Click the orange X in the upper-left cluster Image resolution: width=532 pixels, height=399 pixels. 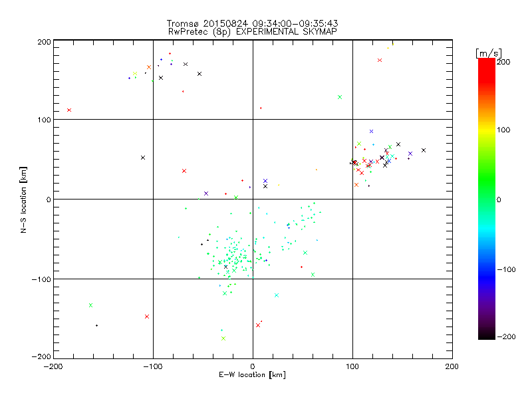(x=148, y=67)
